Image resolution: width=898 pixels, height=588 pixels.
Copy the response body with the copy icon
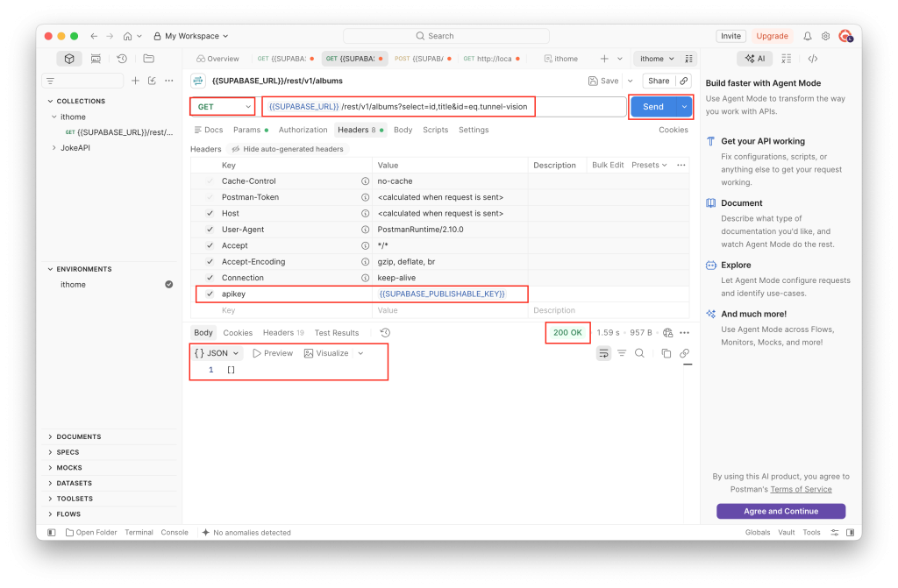666,353
